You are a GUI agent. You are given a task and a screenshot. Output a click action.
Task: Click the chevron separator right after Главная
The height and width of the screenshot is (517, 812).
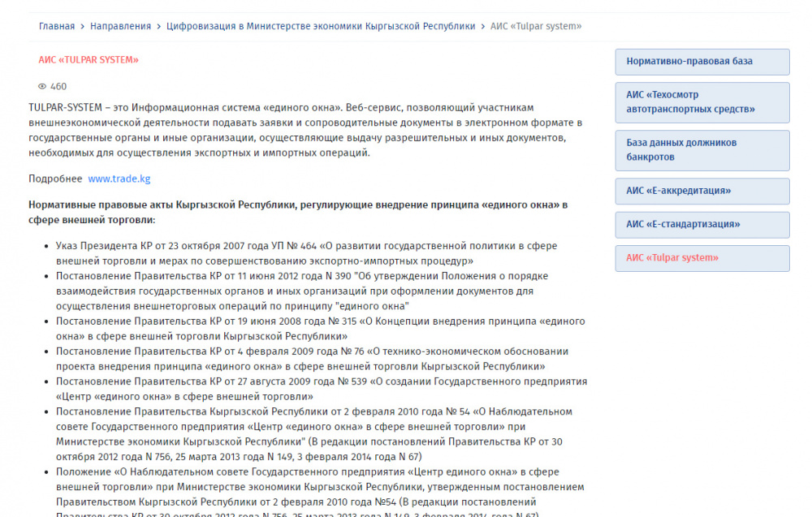82,26
